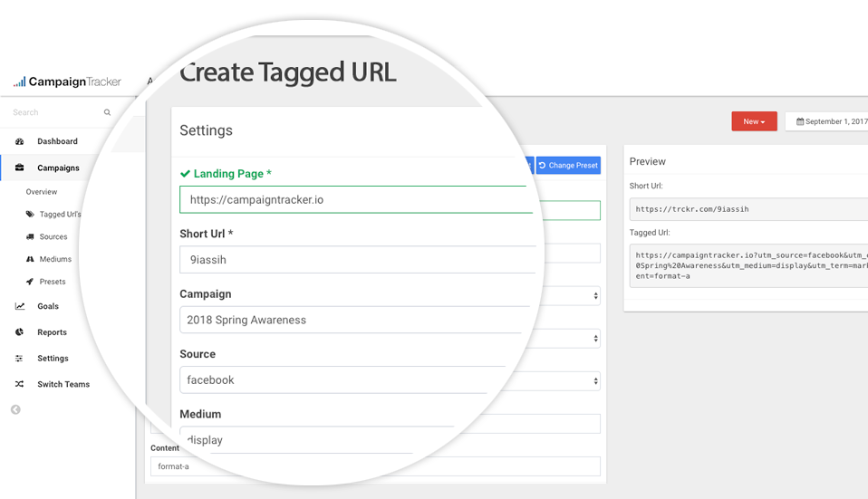This screenshot has width=868, height=499.
Task: Click the Settings sliders icon
Action: (x=19, y=359)
